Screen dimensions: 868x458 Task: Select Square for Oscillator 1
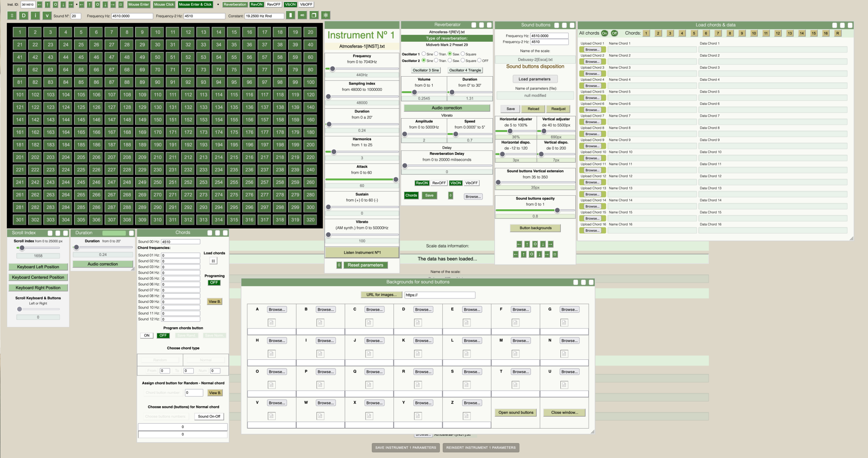(462, 54)
